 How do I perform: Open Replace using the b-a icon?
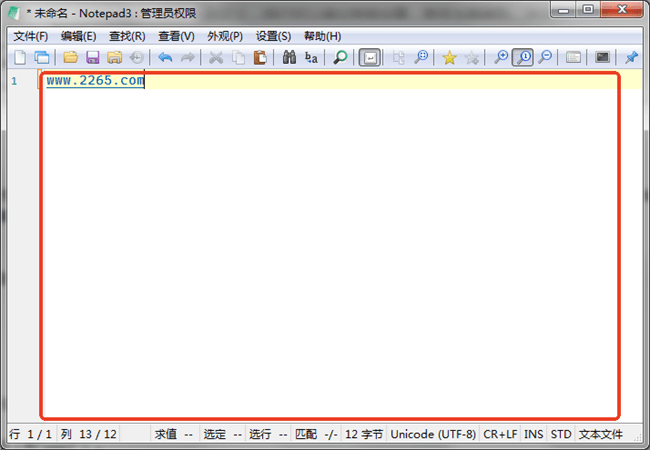point(311,57)
